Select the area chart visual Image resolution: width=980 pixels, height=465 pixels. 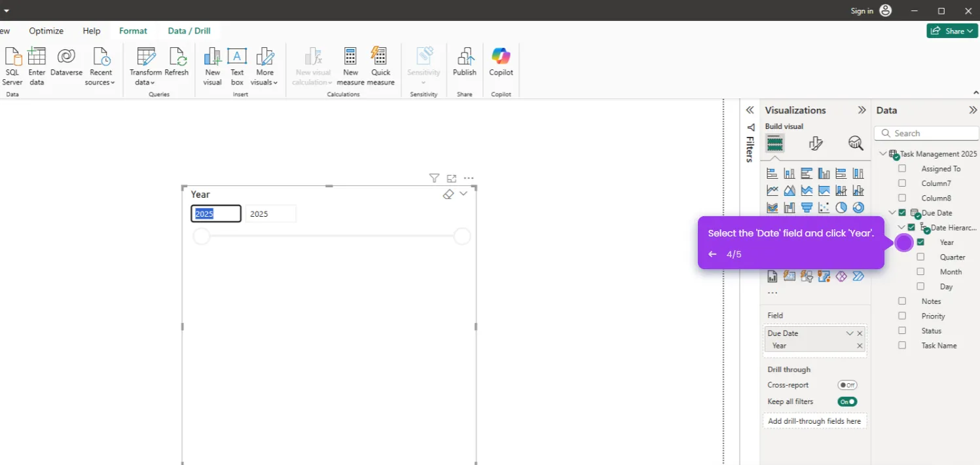click(789, 191)
